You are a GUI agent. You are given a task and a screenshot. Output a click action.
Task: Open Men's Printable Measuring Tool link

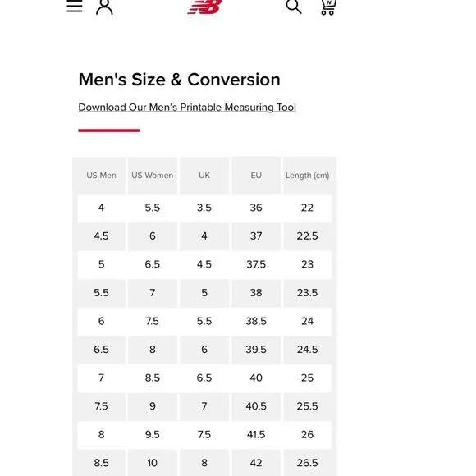(187, 108)
